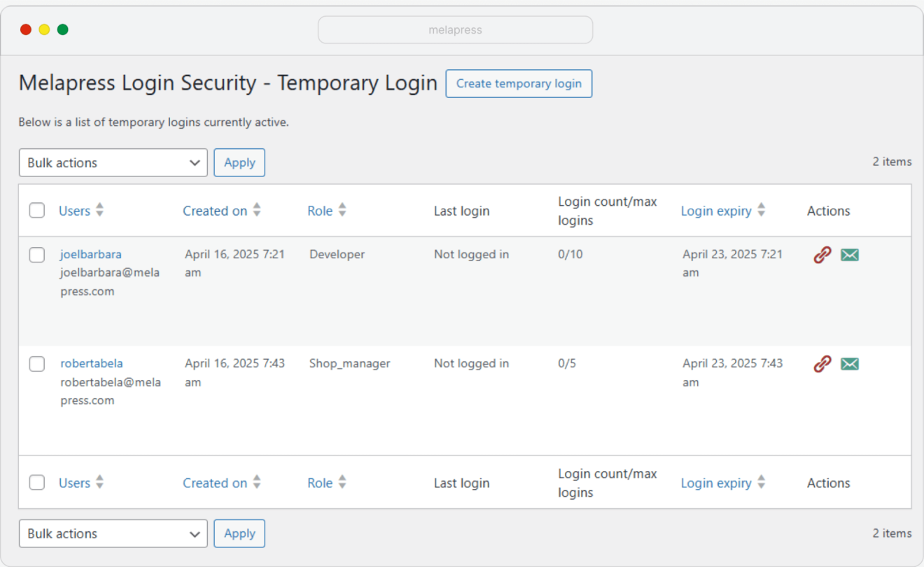
Task: Click the Created on header link
Action: pos(215,211)
